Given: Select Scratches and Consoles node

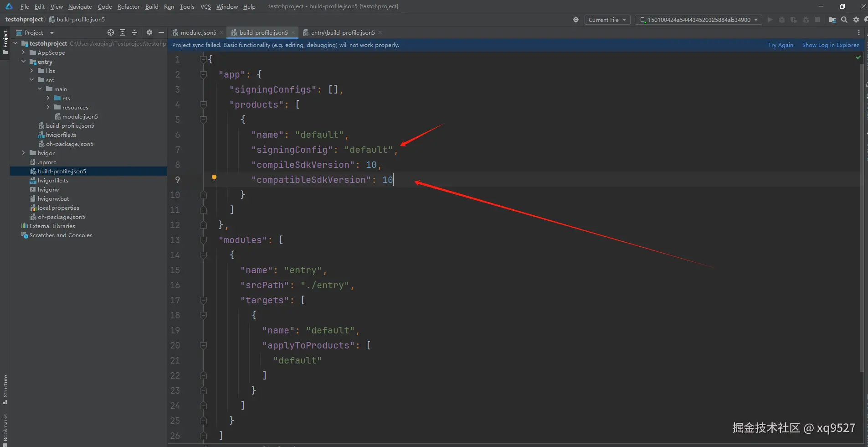Looking at the screenshot, I should click(x=57, y=235).
